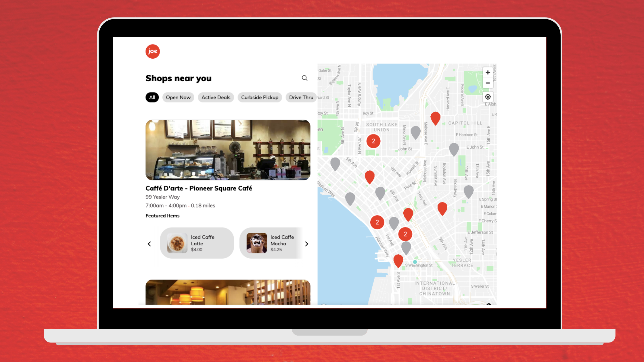Screen dimensions: 644x362
Task: Click the locate me icon on map
Action: [487, 97]
